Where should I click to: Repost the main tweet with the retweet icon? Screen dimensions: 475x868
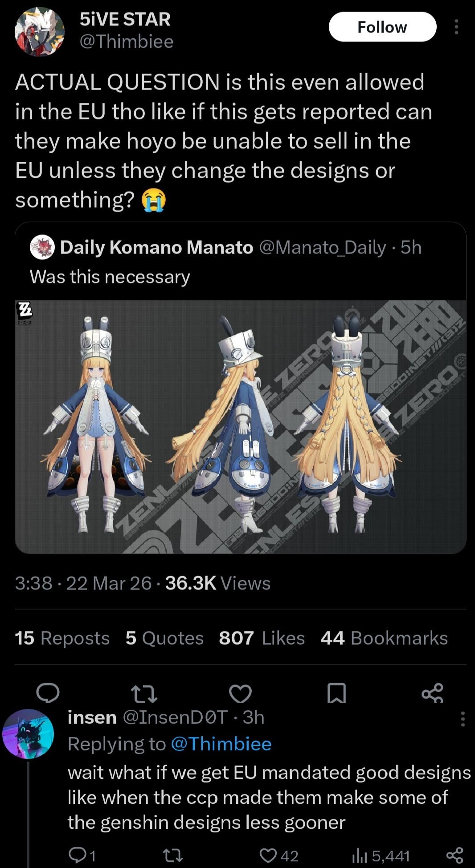click(144, 693)
